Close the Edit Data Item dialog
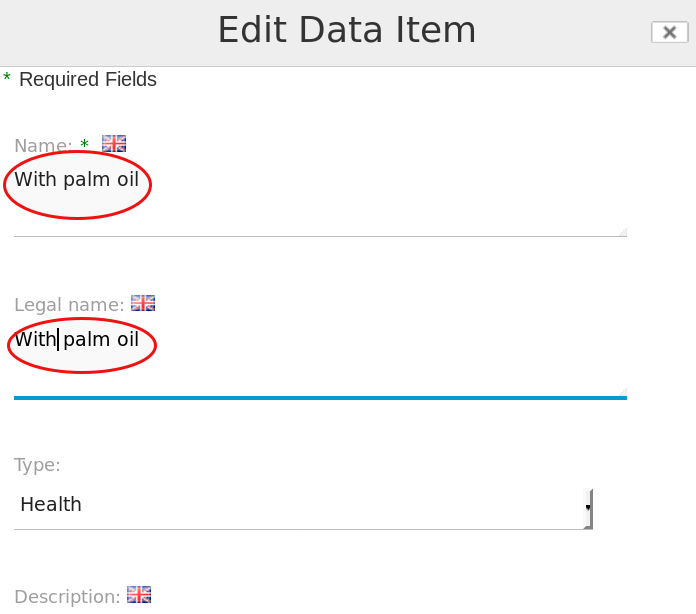The image size is (696, 614). pos(669,32)
